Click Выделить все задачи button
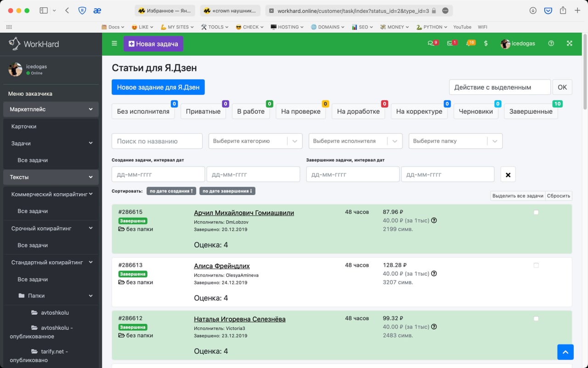This screenshot has width=588, height=368. [x=518, y=195]
